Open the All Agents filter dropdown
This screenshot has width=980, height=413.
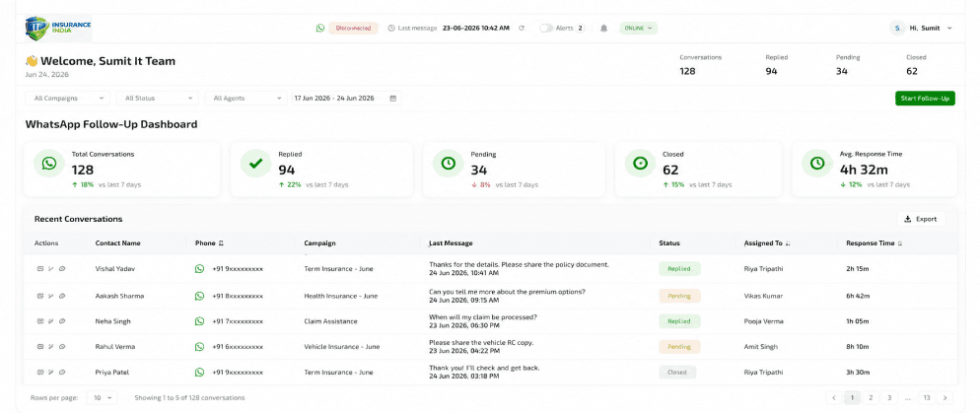pos(245,99)
